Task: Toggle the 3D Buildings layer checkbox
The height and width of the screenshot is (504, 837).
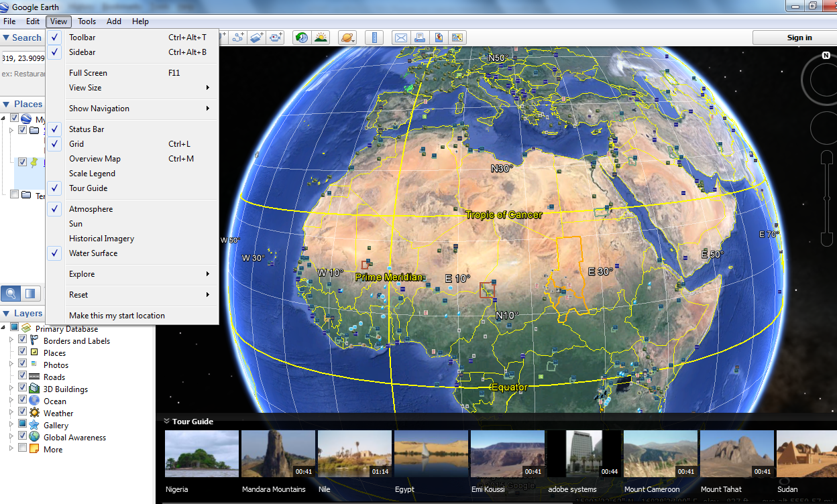Action: 22,389
